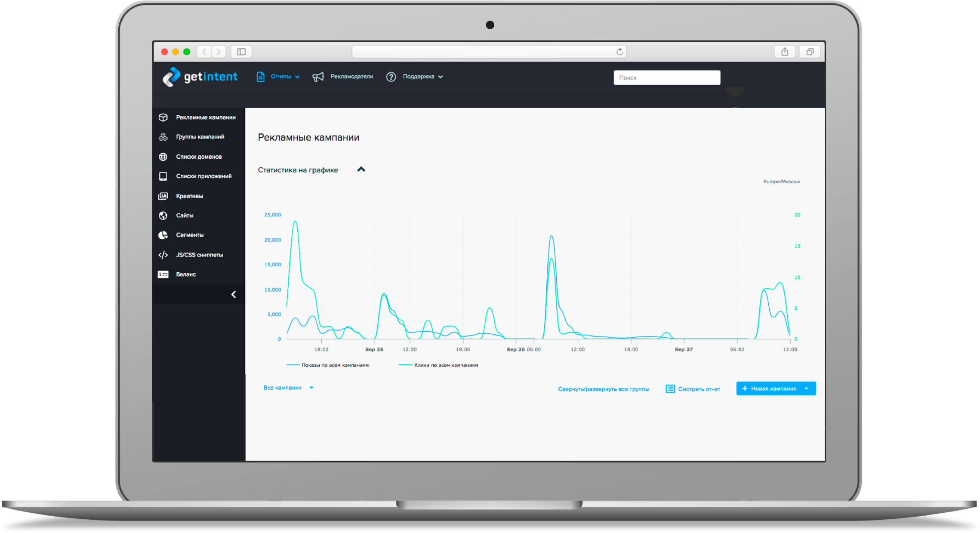Click the Рекламные кампании cube icon in sidebar
This screenshot has height=533, width=980.
[x=163, y=117]
